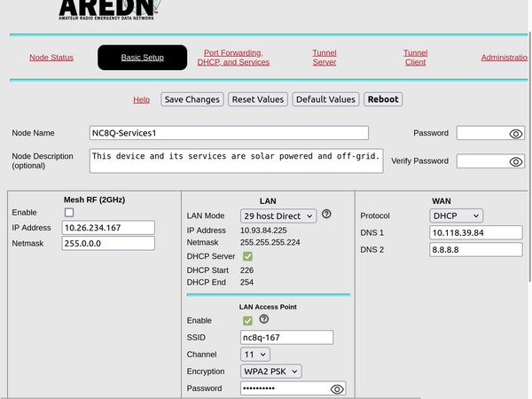This screenshot has width=532, height=399.
Task: Click the Reboot button
Action: [x=383, y=99]
